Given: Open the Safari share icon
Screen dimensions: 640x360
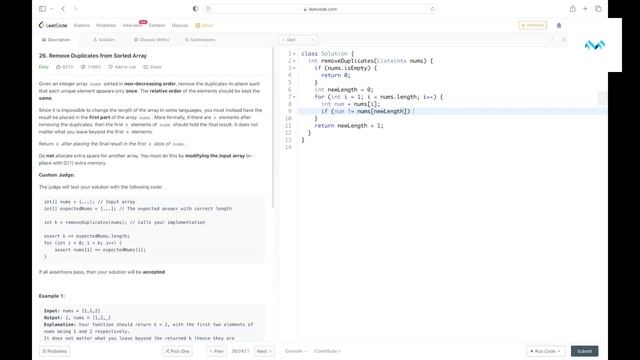Looking at the screenshot, I should [x=573, y=9].
